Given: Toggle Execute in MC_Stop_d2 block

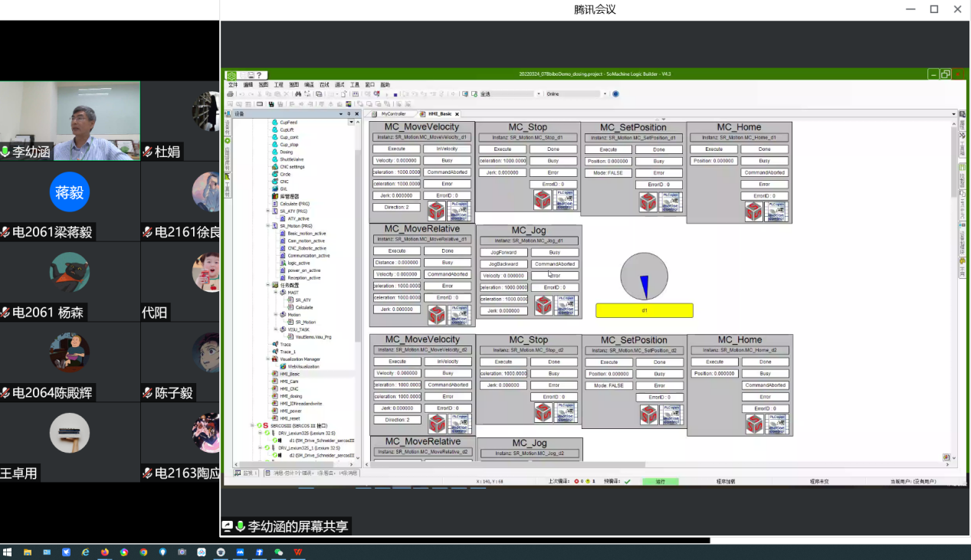Looking at the screenshot, I should coord(503,362).
